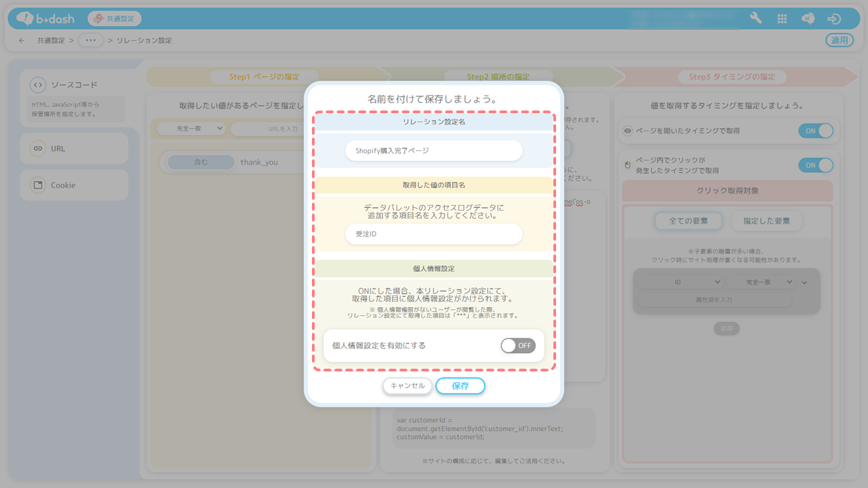Click the logout arrow icon in header

click(834, 18)
